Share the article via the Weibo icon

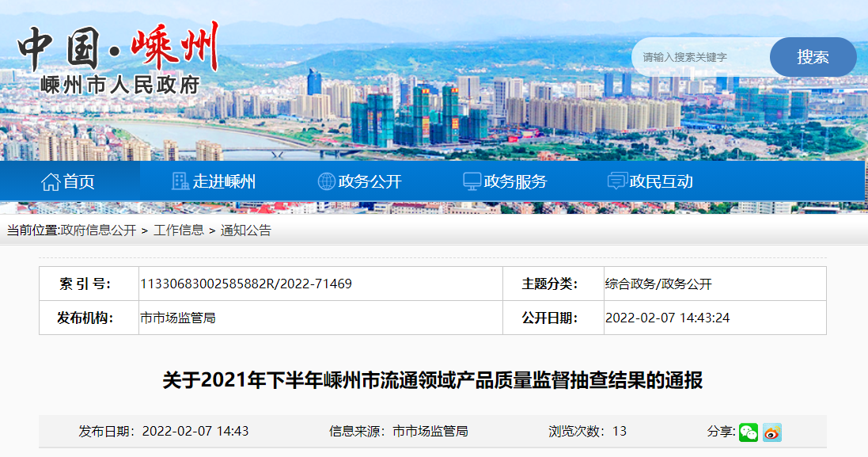pos(772,432)
